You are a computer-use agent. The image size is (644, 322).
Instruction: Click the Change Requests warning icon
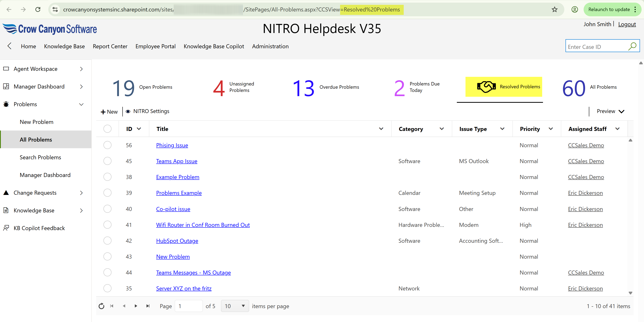coord(6,193)
